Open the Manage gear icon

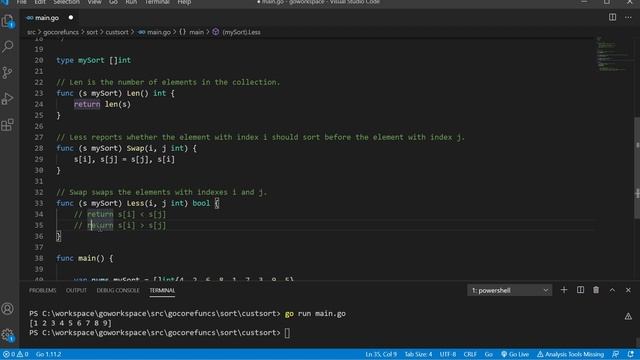click(x=8, y=335)
